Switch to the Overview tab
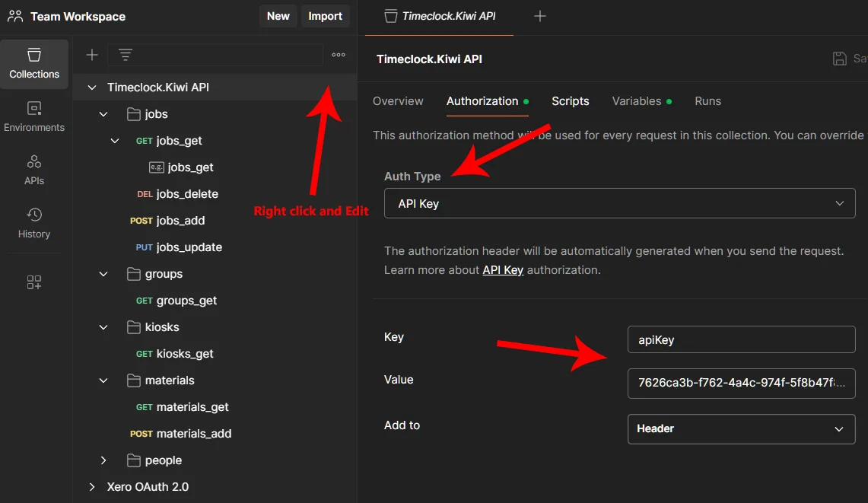 [x=398, y=101]
